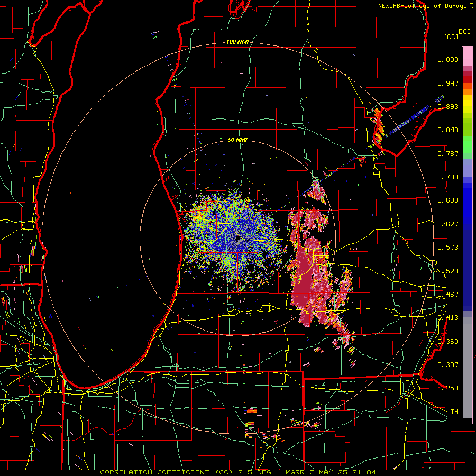Click the 100 NMI range ring label

(237, 42)
